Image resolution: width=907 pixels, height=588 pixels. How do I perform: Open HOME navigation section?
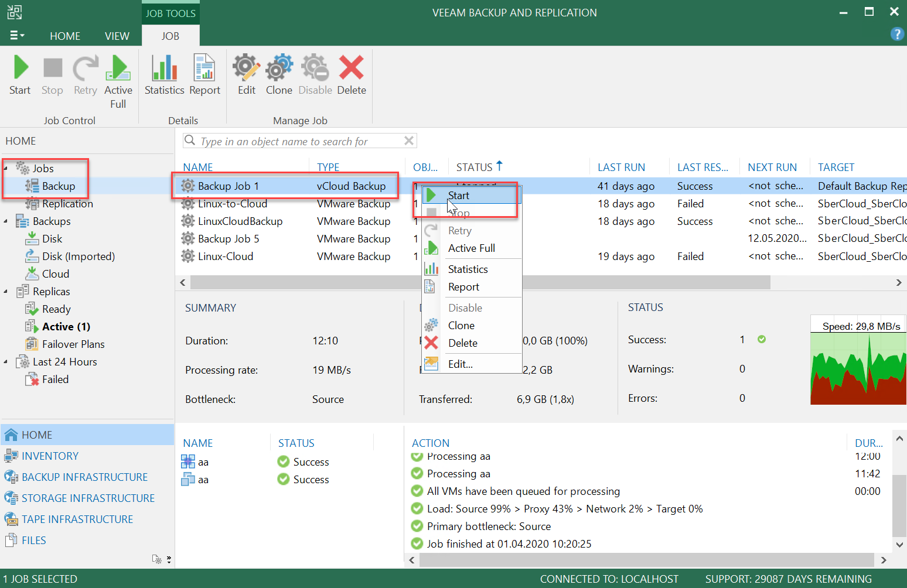(x=87, y=435)
